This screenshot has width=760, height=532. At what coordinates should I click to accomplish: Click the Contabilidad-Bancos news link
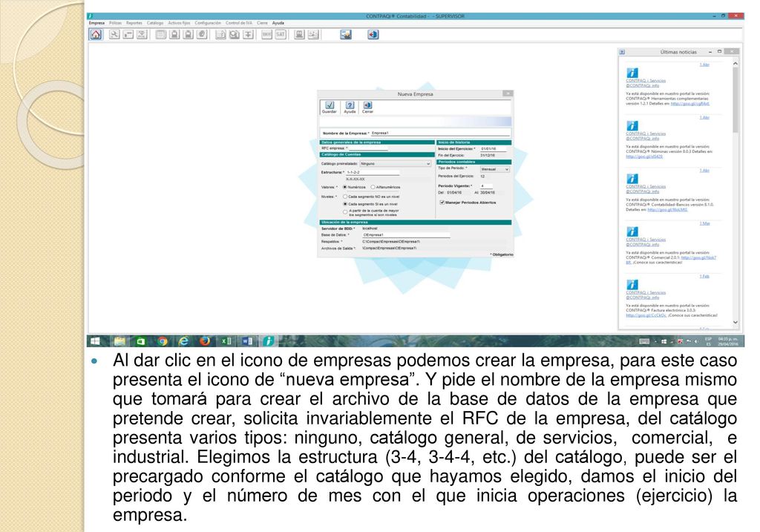coord(667,210)
